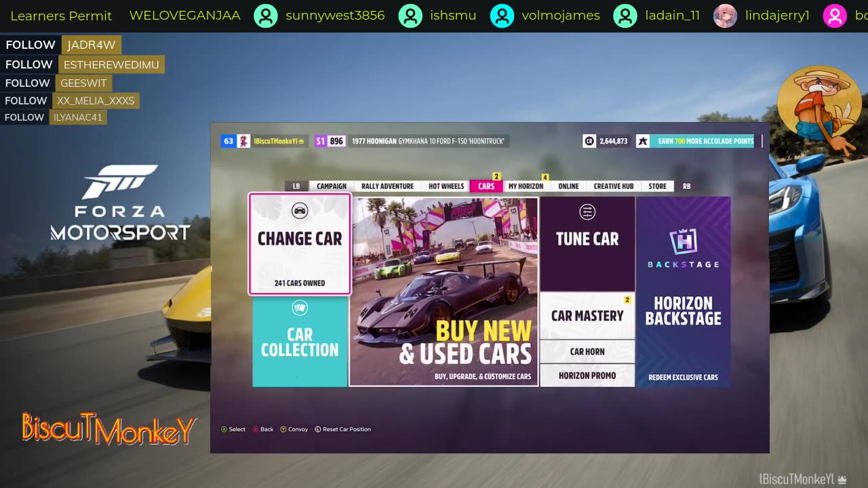Switch to the Rally Adventure tab
The height and width of the screenshot is (488, 868).
click(387, 186)
